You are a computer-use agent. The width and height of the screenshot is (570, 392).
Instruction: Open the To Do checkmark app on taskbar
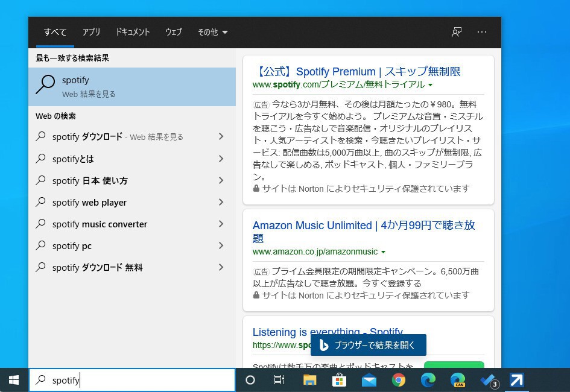click(x=489, y=381)
